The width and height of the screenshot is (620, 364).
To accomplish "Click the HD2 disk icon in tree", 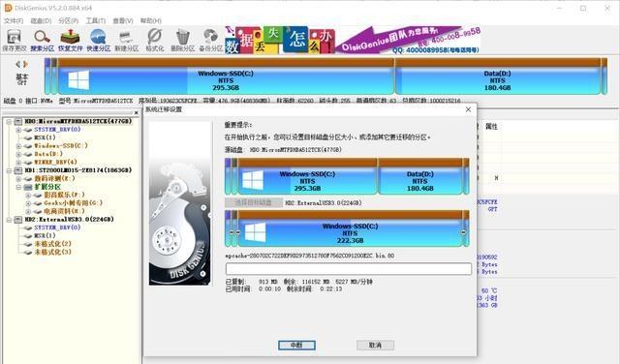I will 18,220.
